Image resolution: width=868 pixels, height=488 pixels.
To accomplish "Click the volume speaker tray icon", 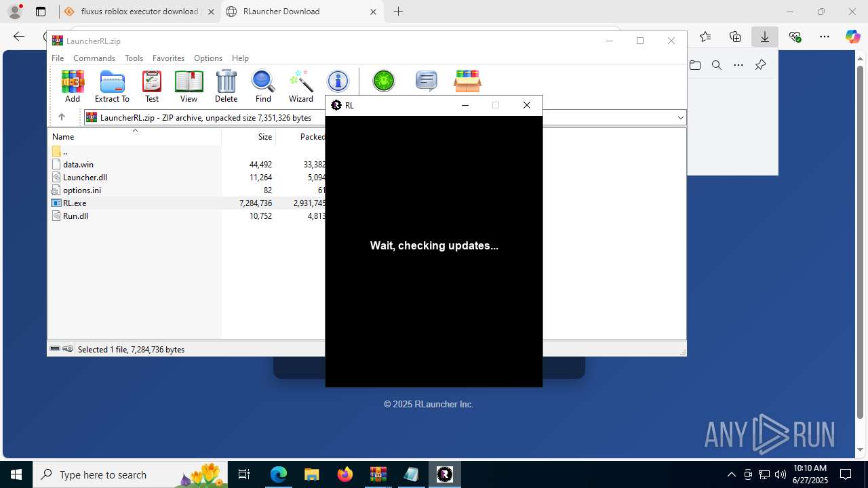I will click(781, 474).
